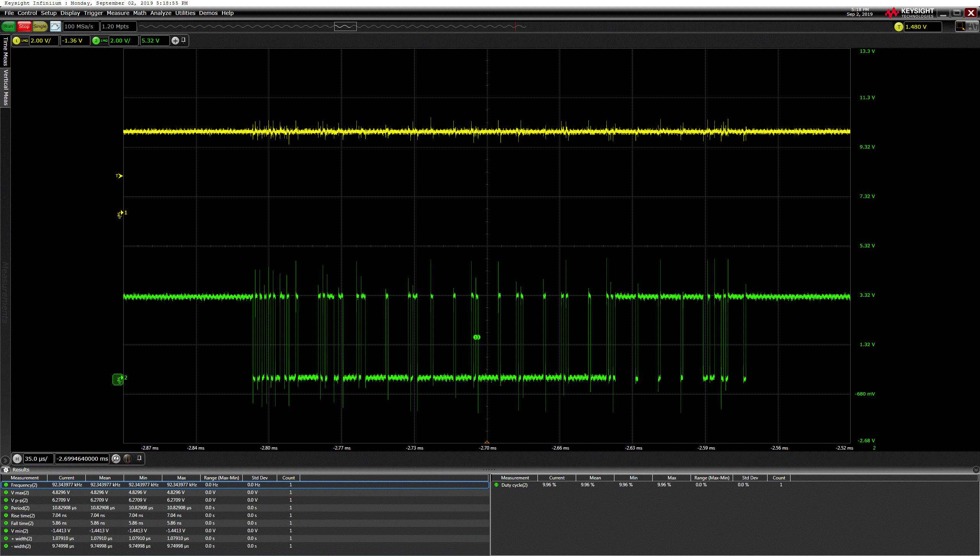Click the plus icon to add a channel
The image size is (980, 556).
click(175, 41)
